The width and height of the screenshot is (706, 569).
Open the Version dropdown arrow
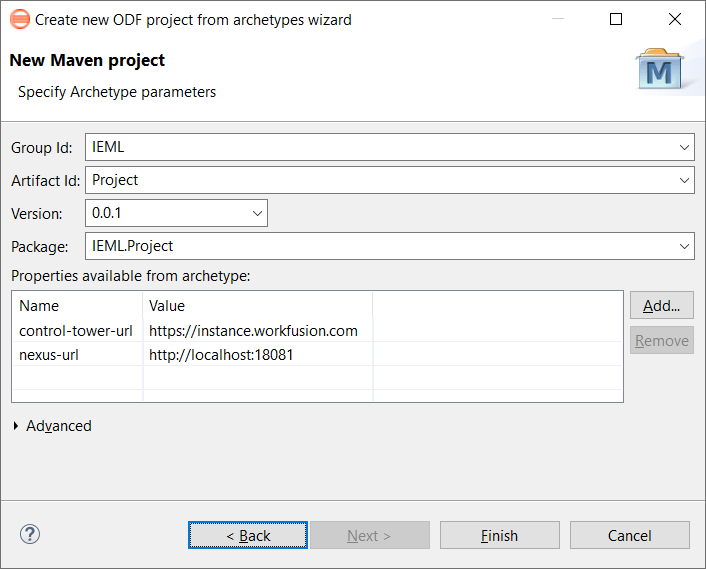(257, 213)
